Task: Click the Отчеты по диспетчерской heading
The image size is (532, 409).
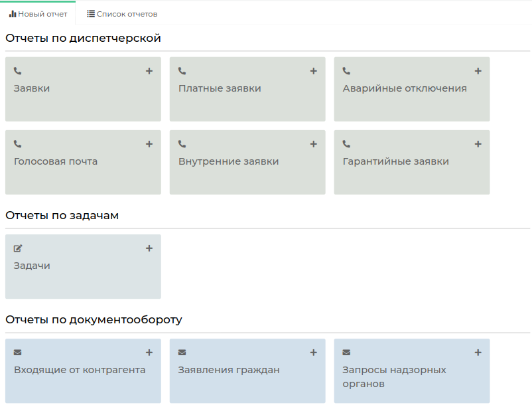Action: pyautogui.click(x=83, y=38)
